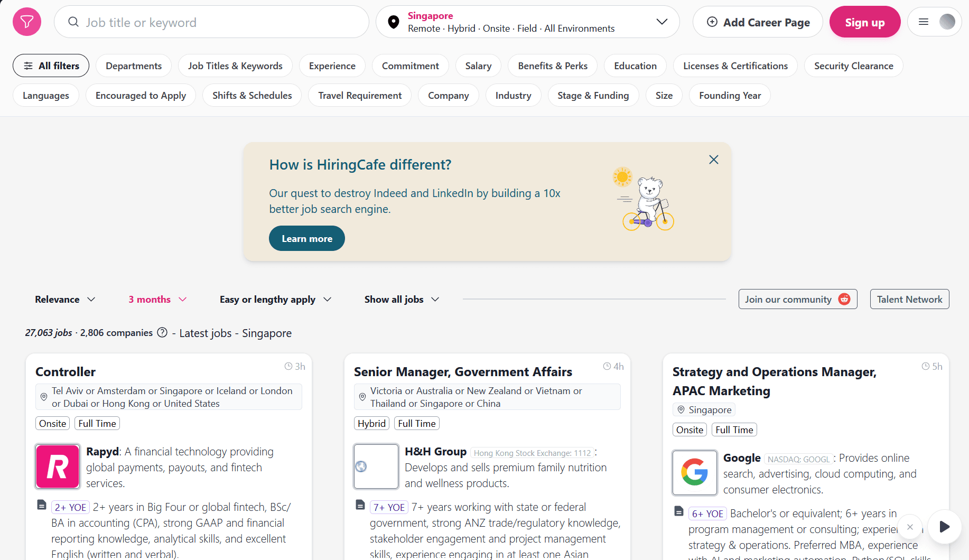Click the document icon in Controller card
This screenshot has height=560, width=969.
pyautogui.click(x=42, y=505)
